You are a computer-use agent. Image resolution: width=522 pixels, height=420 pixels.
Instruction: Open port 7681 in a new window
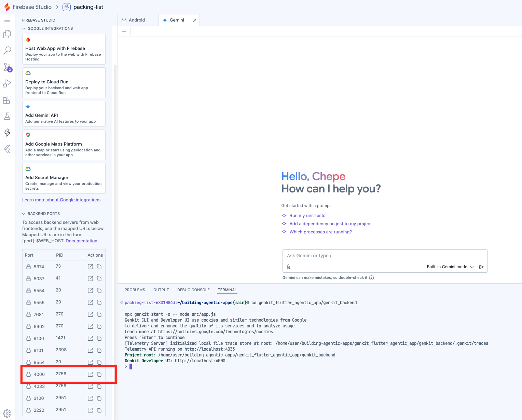[90, 314]
